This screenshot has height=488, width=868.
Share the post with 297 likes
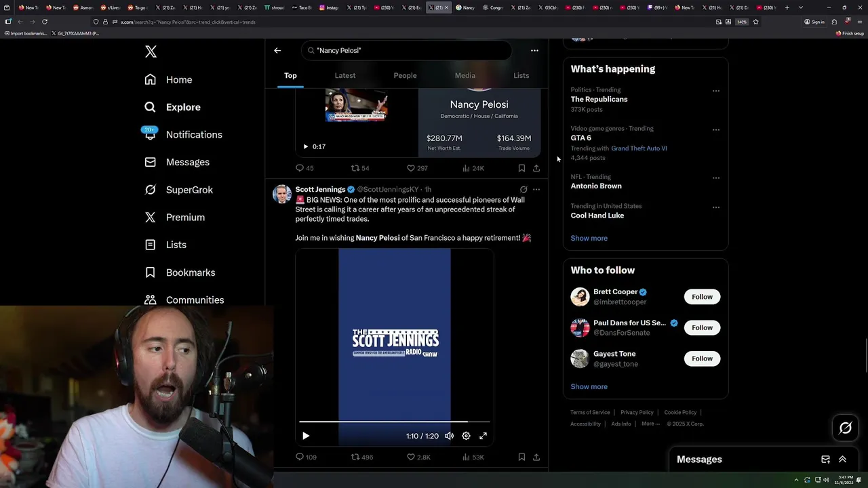click(536, 168)
